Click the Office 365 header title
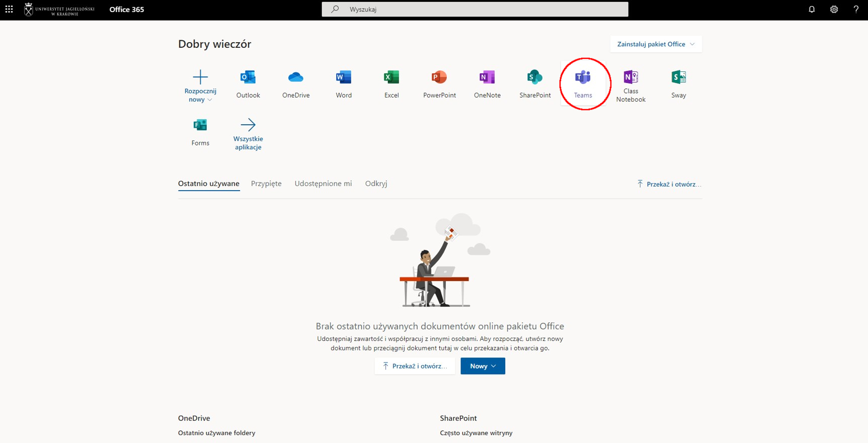This screenshot has width=868, height=443. coord(127,9)
